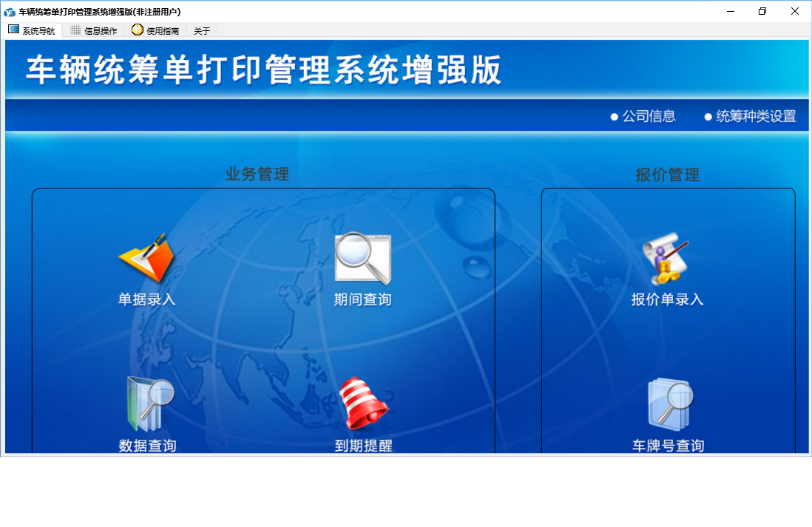Open the 单据录入 folder-with-pen icon
Viewport: 812px width, 527px height.
click(x=147, y=258)
